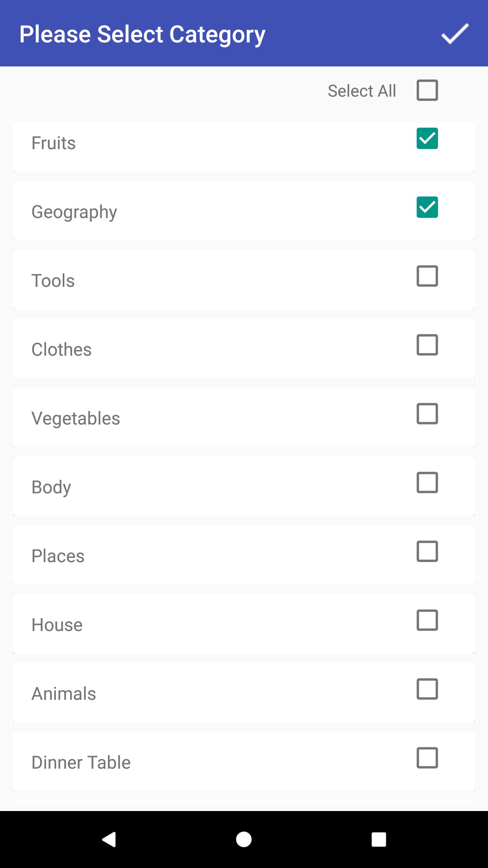Check the Tools category checkbox
488x868 pixels.
pos(427,276)
